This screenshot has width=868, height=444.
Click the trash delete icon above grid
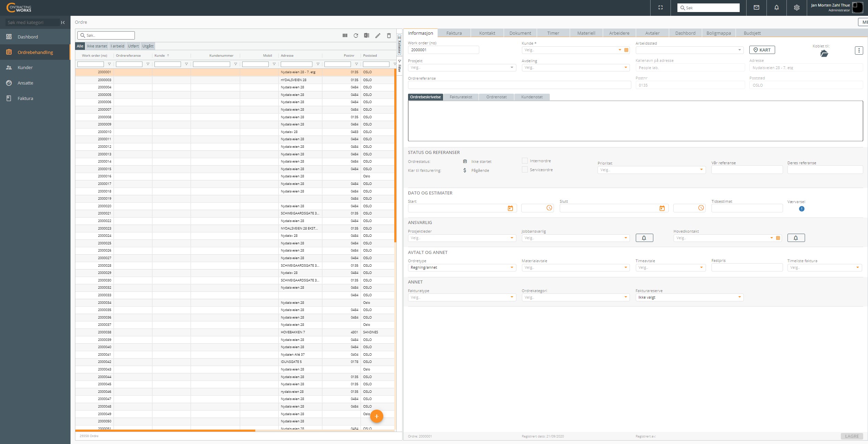point(389,35)
